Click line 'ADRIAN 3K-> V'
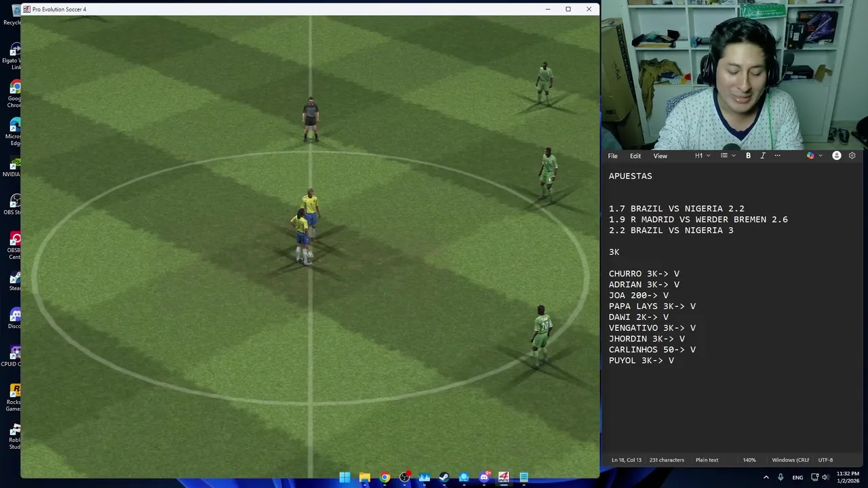The image size is (868, 488). [644, 285]
